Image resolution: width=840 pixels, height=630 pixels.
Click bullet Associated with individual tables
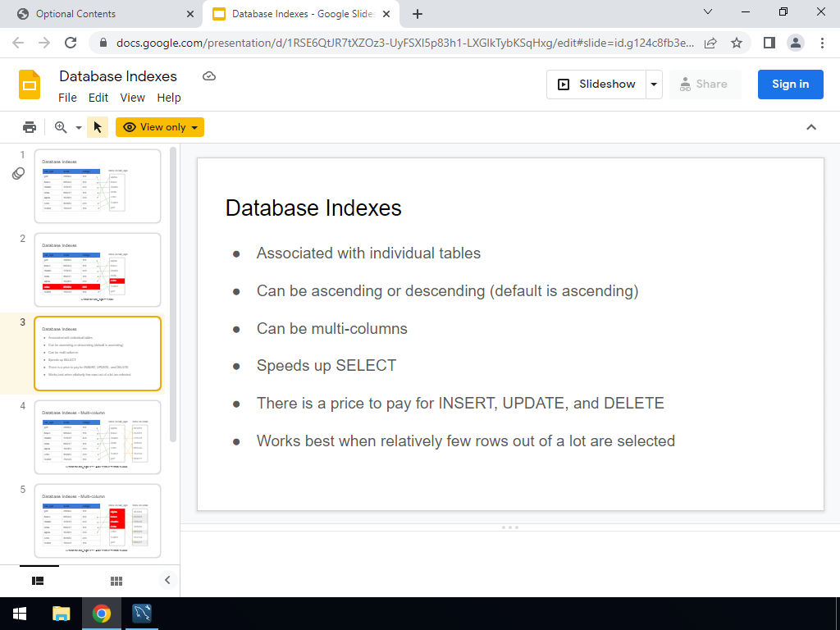[x=368, y=253]
